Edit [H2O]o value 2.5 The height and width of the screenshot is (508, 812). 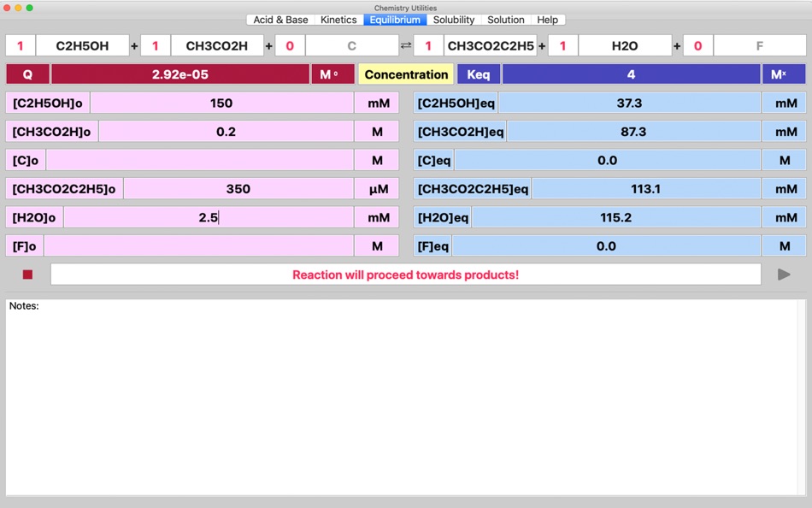click(209, 217)
